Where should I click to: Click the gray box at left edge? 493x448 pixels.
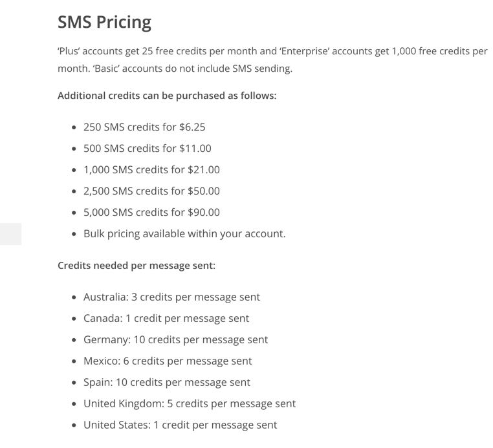coord(11,234)
